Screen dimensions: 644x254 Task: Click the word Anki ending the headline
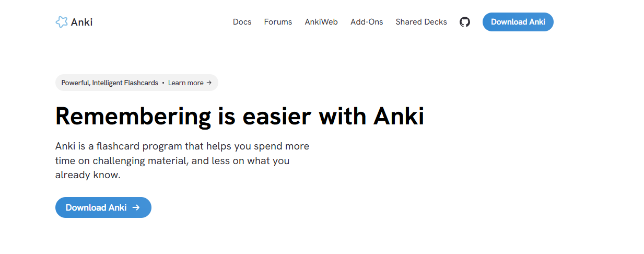click(x=399, y=116)
